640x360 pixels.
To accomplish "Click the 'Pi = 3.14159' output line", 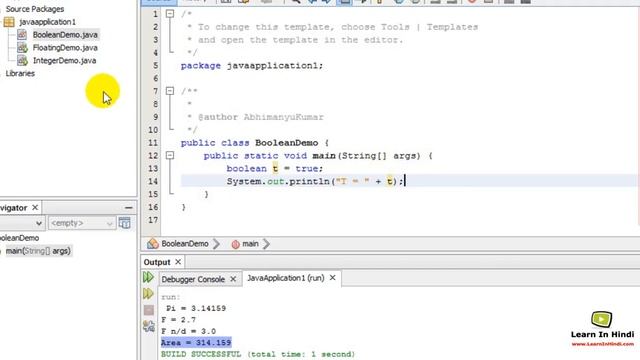I will [196, 309].
